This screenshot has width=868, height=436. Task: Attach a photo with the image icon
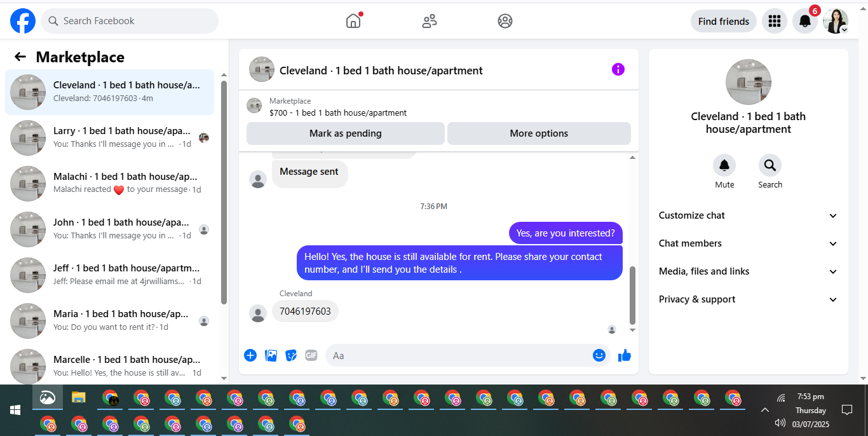[271, 355]
